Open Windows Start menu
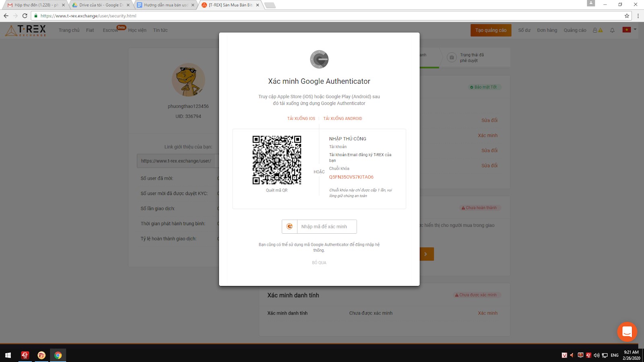 pos(8,355)
